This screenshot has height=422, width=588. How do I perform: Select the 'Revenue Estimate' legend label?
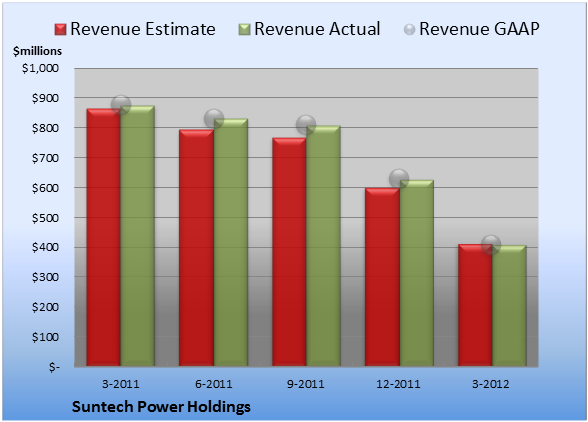(143, 29)
